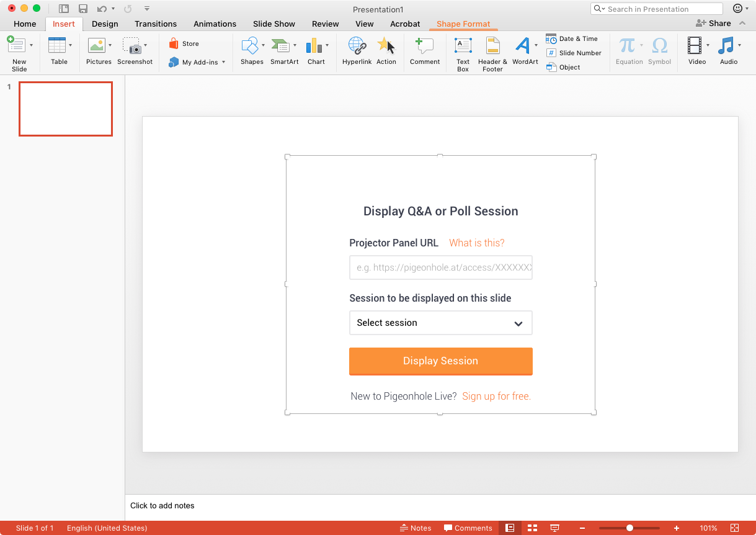Expand the Screenshot dropdown arrow

145,45
